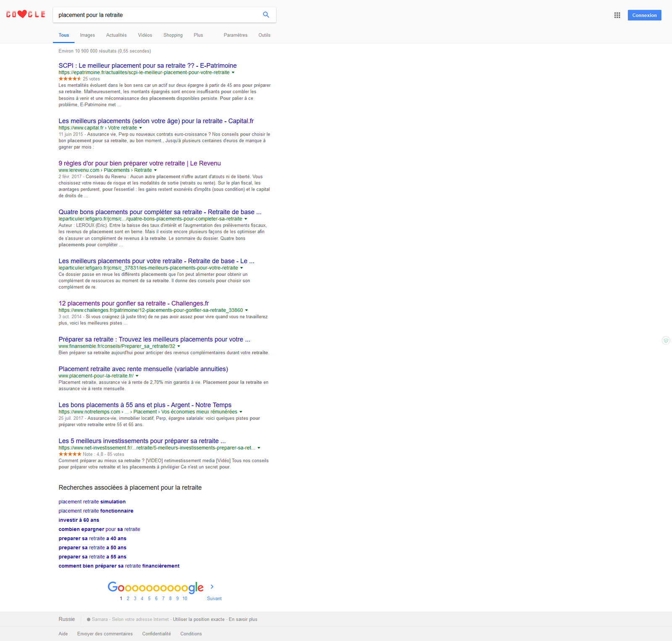Open the Paramètres menu
Screen dimensions: 672x641
236,35
